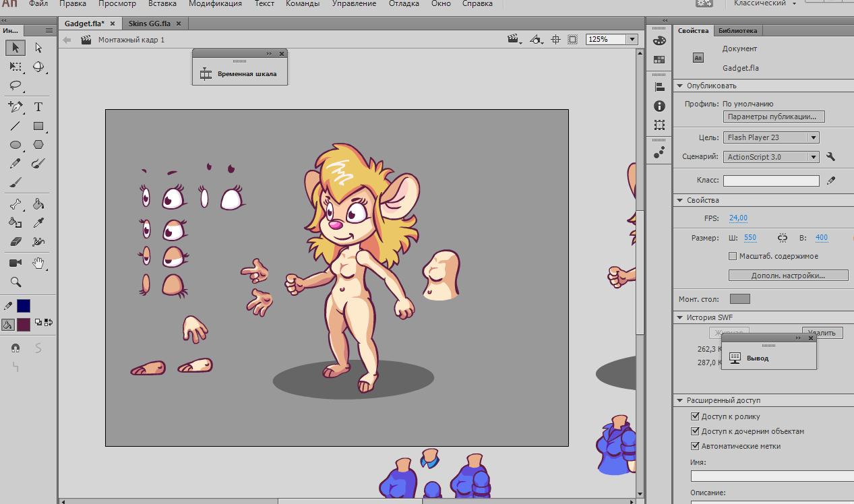Pick the Eyedropper tool
This screenshot has height=504, width=854.
click(x=38, y=222)
